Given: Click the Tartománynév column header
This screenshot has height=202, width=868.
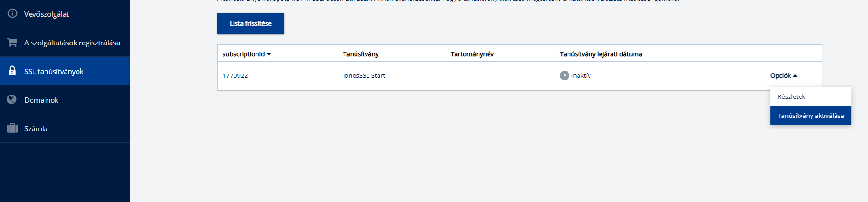Looking at the screenshot, I should pos(472,54).
